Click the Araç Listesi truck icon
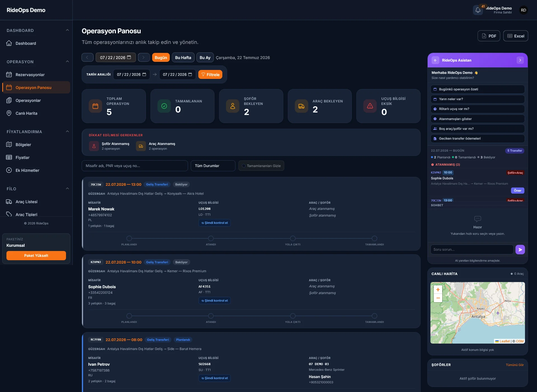 click(x=9, y=202)
